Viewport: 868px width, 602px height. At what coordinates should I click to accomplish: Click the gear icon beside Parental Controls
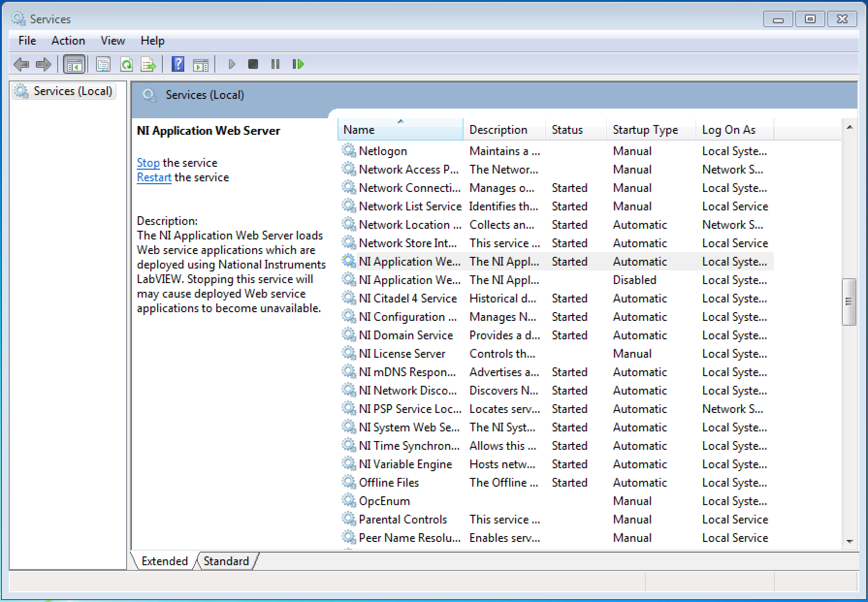point(349,519)
